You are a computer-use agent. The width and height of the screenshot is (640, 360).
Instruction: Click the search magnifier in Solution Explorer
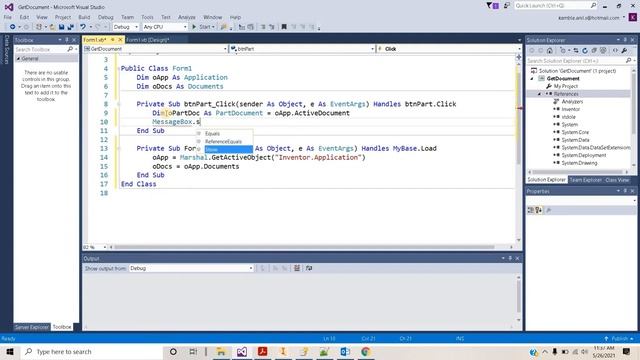[x=628, y=60]
